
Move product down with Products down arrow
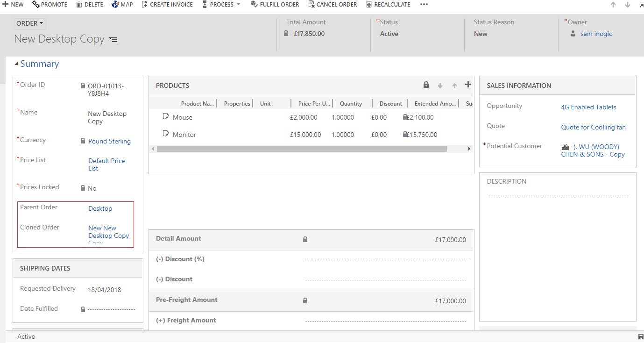440,86
